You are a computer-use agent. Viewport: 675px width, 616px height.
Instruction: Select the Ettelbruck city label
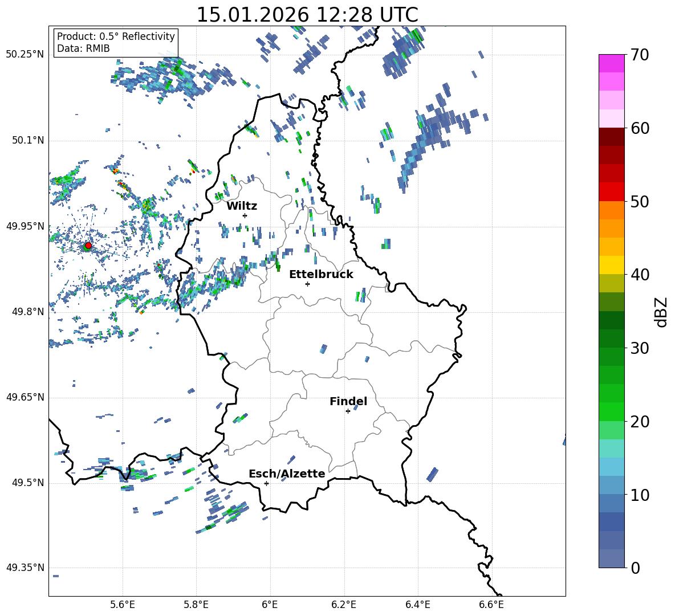click(x=321, y=275)
